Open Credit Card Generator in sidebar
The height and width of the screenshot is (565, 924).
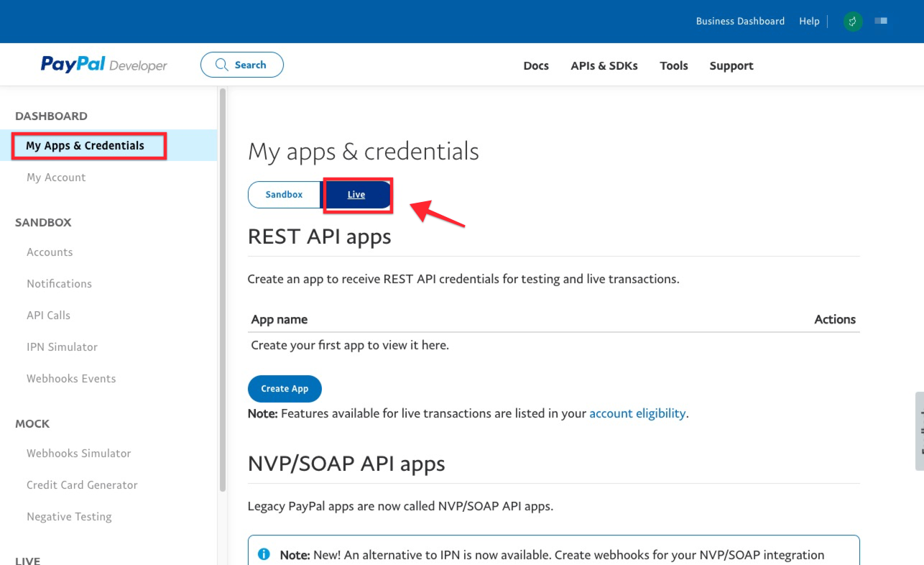[82, 484]
